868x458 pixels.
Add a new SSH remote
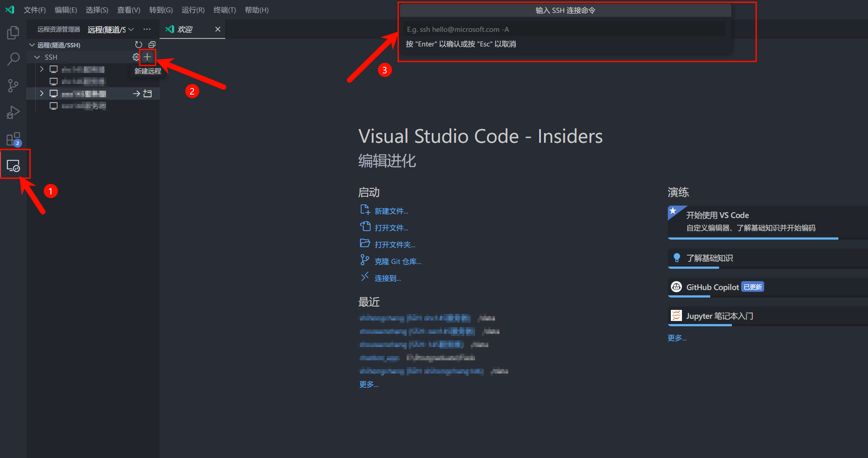click(x=148, y=57)
